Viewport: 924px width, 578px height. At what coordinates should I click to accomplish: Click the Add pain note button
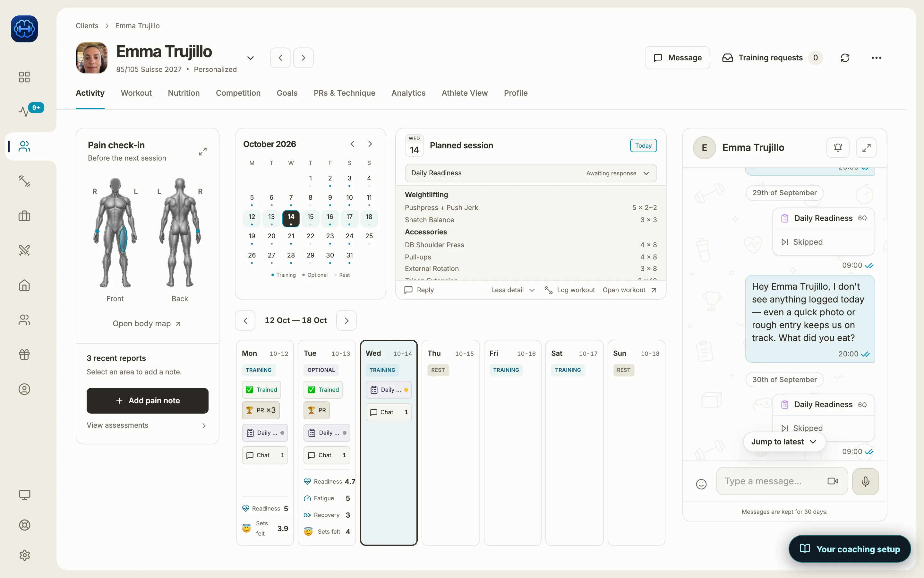(147, 401)
